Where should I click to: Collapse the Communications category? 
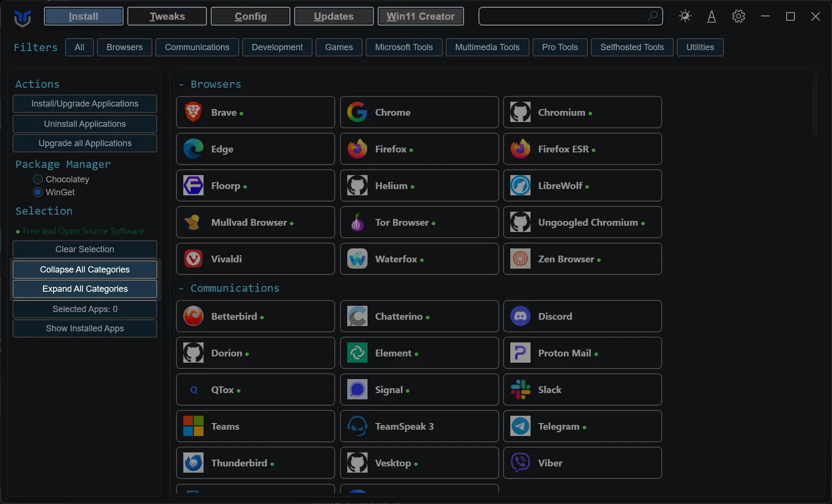pyautogui.click(x=229, y=288)
